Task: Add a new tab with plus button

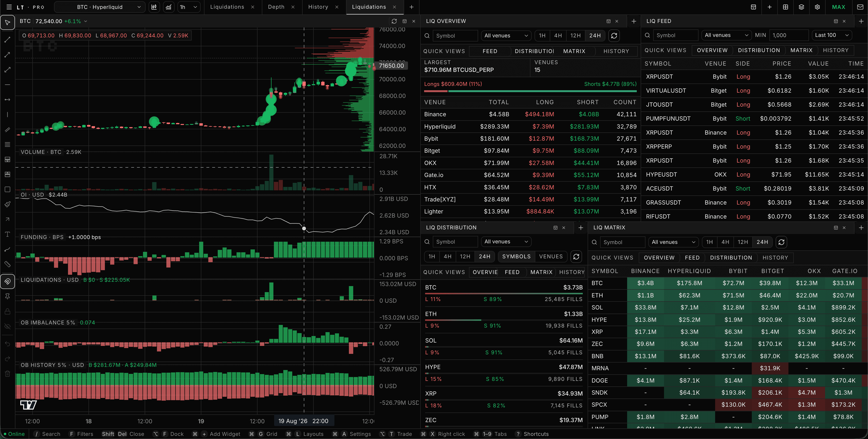Action: pyautogui.click(x=411, y=7)
